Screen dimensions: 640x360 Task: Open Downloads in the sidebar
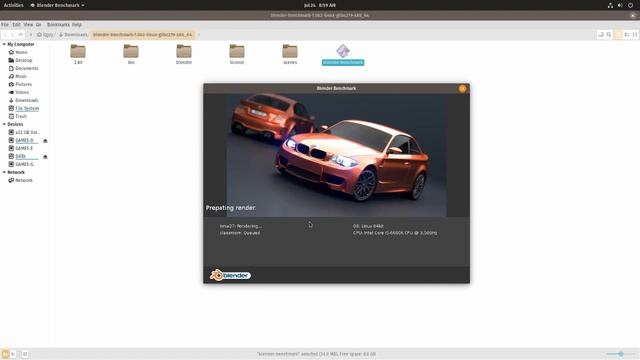tap(23, 100)
